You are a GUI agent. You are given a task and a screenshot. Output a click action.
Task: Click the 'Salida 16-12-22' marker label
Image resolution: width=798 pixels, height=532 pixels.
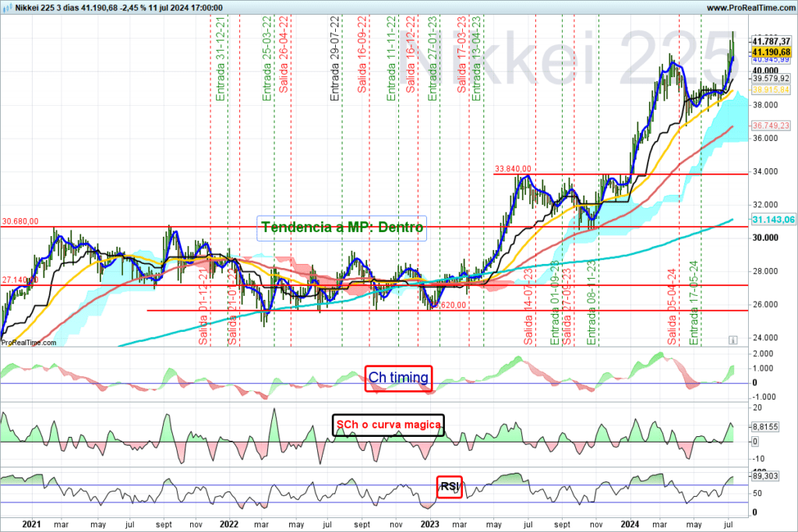(410, 55)
